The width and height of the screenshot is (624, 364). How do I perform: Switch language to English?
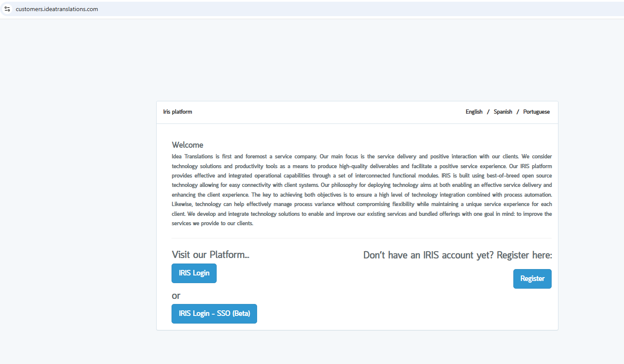pos(474,112)
